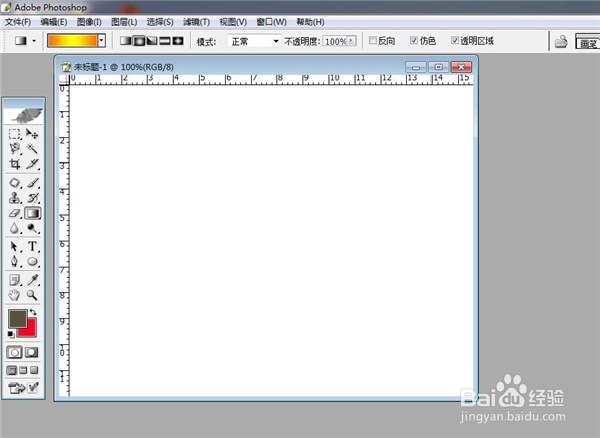Select the Notes tool
The image size is (600, 438).
click(x=15, y=280)
